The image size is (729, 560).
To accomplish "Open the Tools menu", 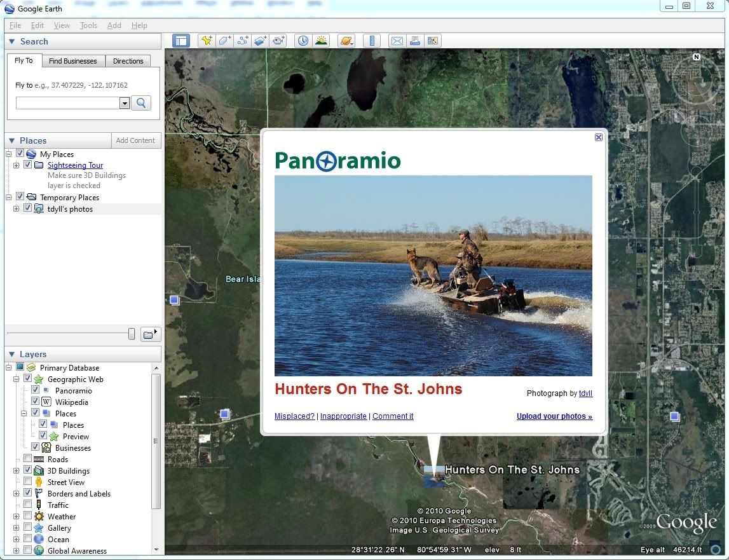I will click(x=88, y=25).
